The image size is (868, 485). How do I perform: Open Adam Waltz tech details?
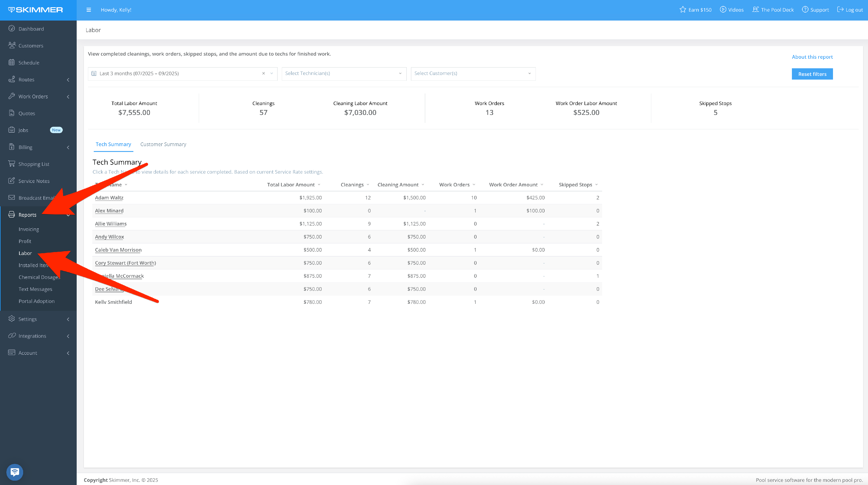[109, 198]
